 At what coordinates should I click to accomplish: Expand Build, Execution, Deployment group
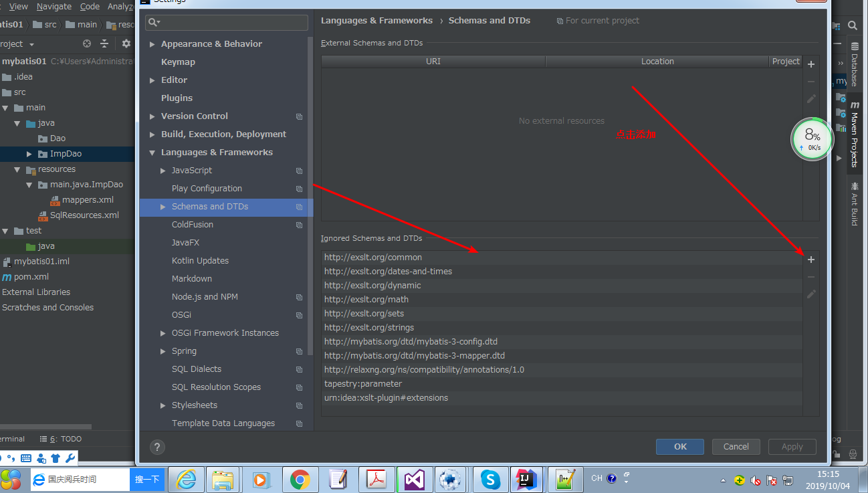click(153, 134)
